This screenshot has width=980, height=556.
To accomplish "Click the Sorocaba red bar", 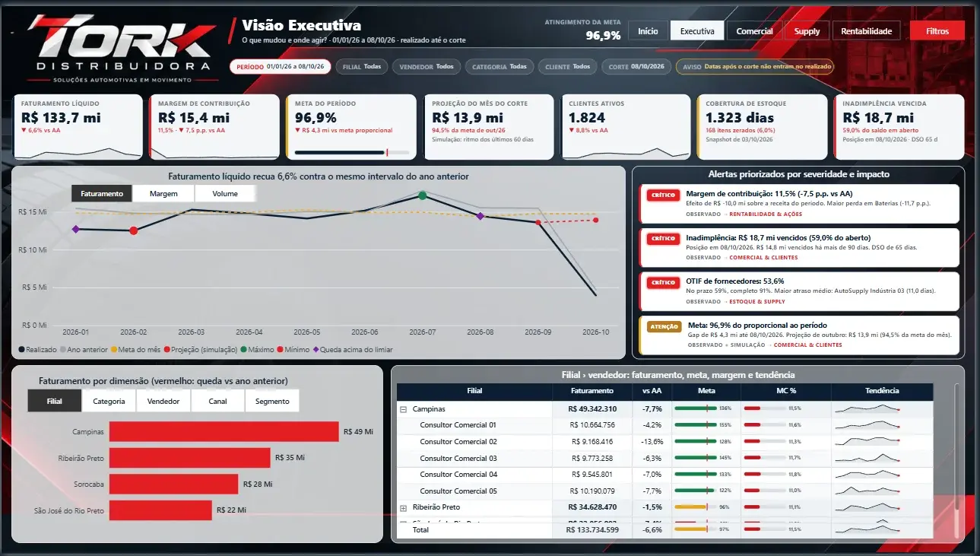I will pos(173,484).
